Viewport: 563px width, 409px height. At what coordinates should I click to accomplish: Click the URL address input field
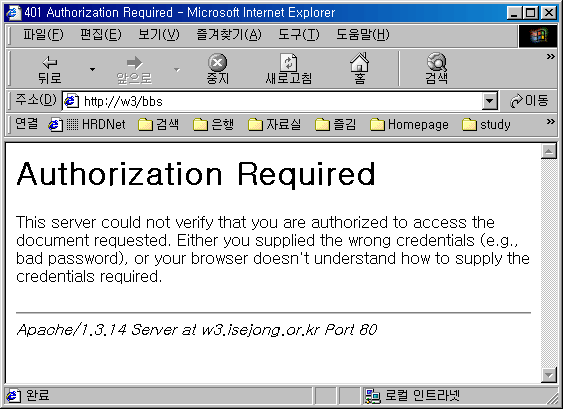tap(273, 101)
